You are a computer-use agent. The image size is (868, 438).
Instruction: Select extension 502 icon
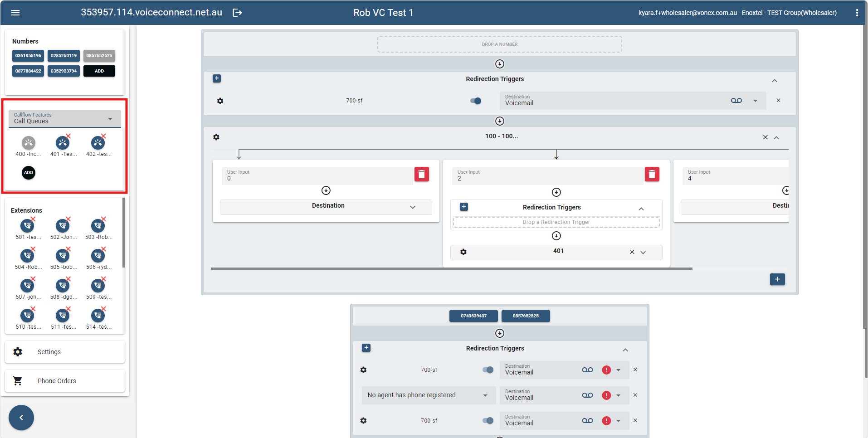click(63, 226)
